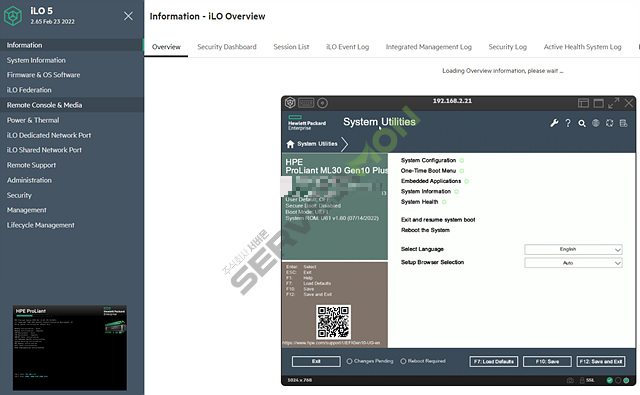Screen dimensions: 640x395
Task: Click green indicator next to System Configuration
Action: 462,160
